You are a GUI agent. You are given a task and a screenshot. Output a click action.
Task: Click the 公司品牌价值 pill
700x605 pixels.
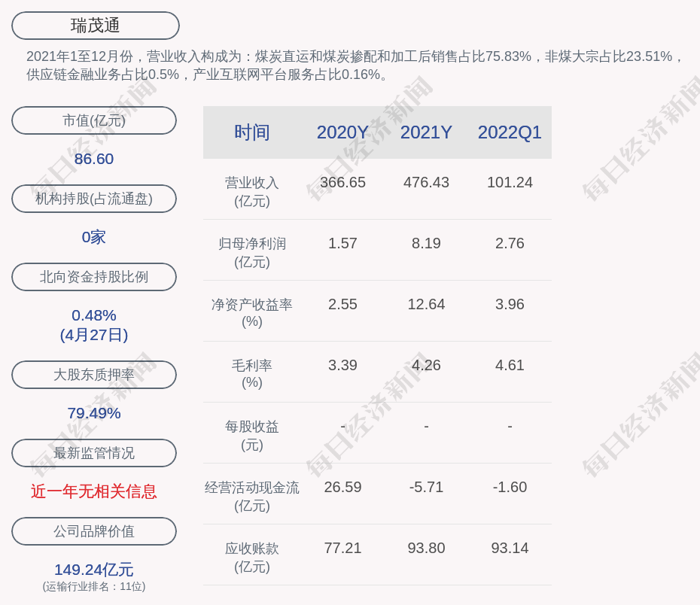94,531
